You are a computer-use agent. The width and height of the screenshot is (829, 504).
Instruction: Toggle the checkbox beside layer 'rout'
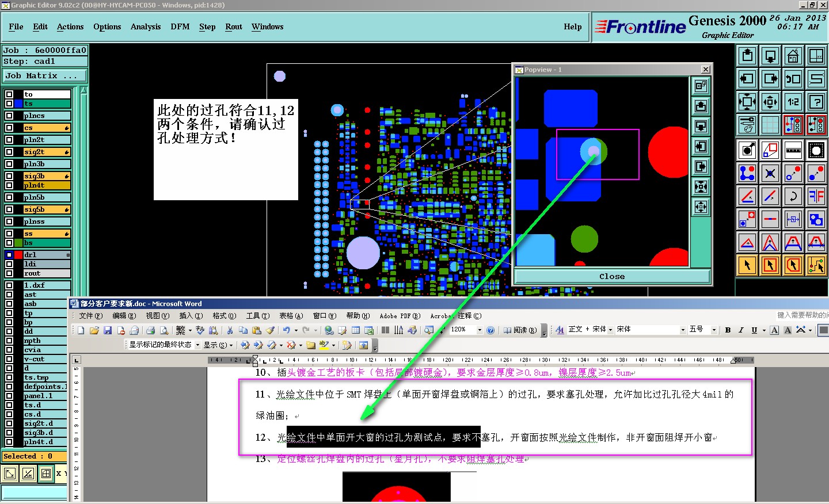click(9, 273)
